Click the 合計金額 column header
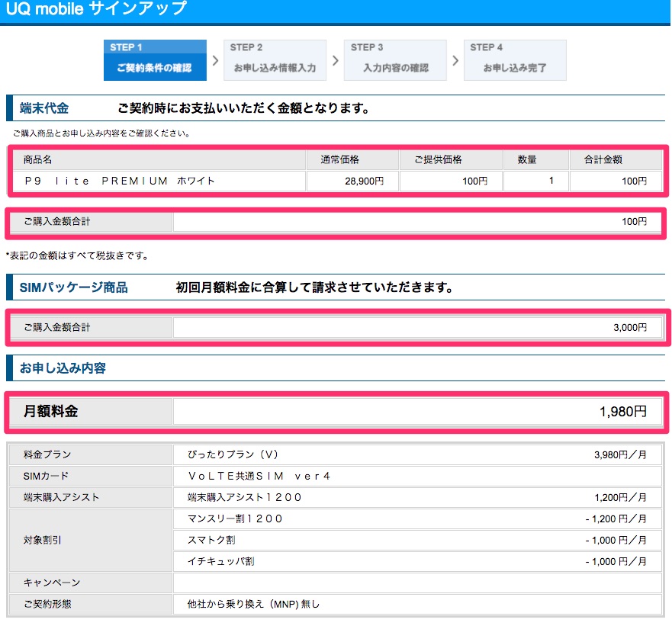The image size is (672, 626). [616, 160]
